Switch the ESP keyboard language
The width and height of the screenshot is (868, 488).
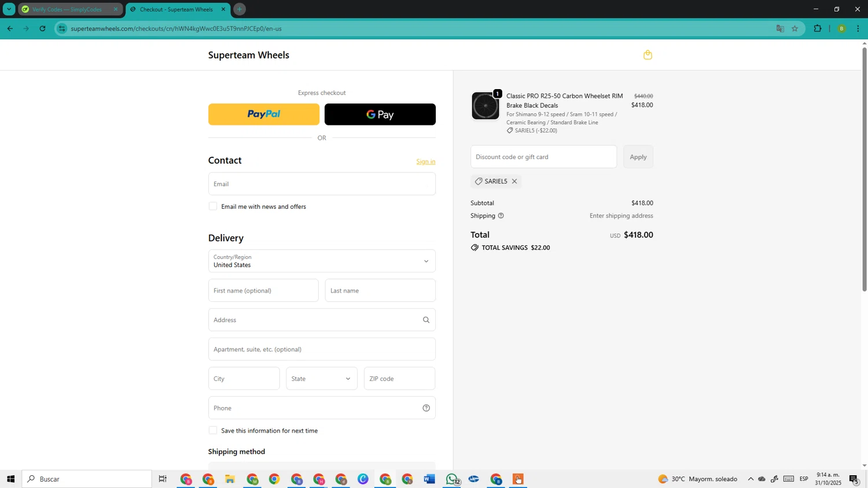804,479
